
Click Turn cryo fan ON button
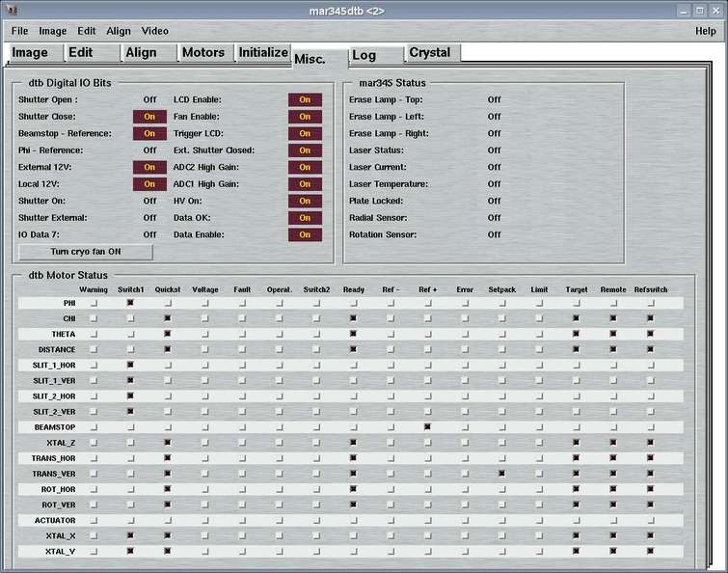(86, 252)
